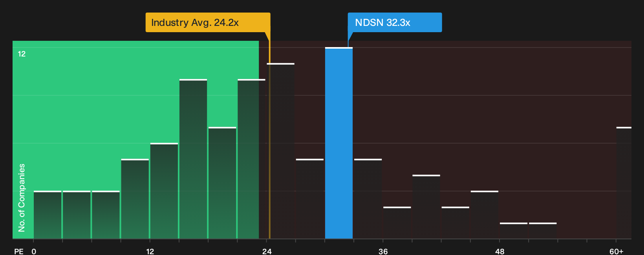Click the '12' y-axis value
This screenshot has width=644, height=255.
coord(22,54)
